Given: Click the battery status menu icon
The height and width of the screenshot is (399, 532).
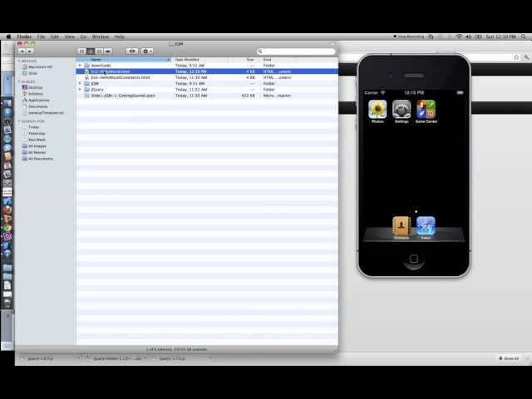Looking at the screenshot, I should [x=478, y=37].
